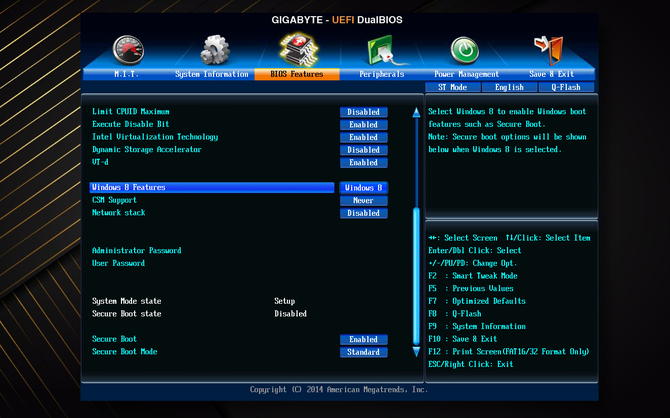This screenshot has width=670, height=418.
Task: Toggle the VT-d Enabled value
Action: tap(364, 162)
